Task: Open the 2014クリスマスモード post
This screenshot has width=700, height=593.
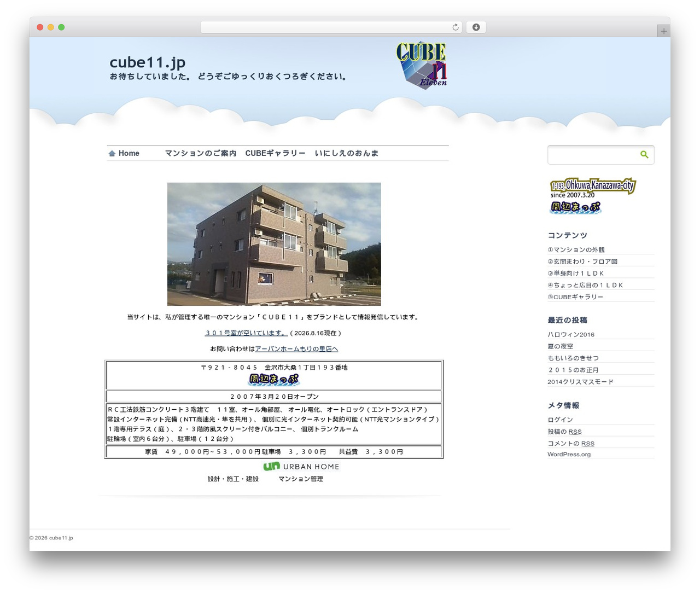Action: pyautogui.click(x=580, y=382)
